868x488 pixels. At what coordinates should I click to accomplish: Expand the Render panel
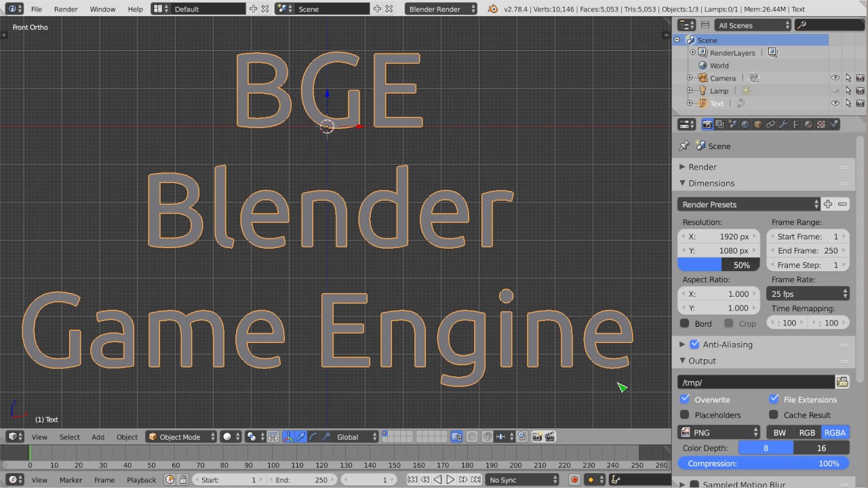(x=683, y=167)
